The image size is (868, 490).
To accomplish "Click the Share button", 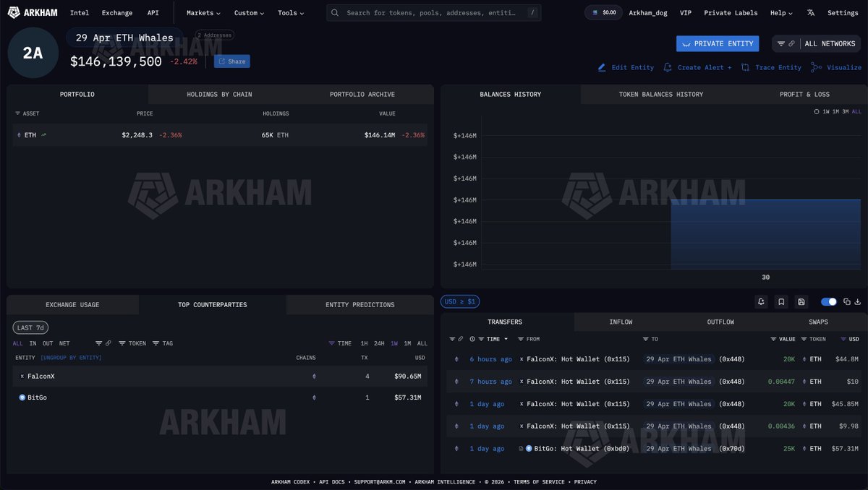I will click(232, 61).
